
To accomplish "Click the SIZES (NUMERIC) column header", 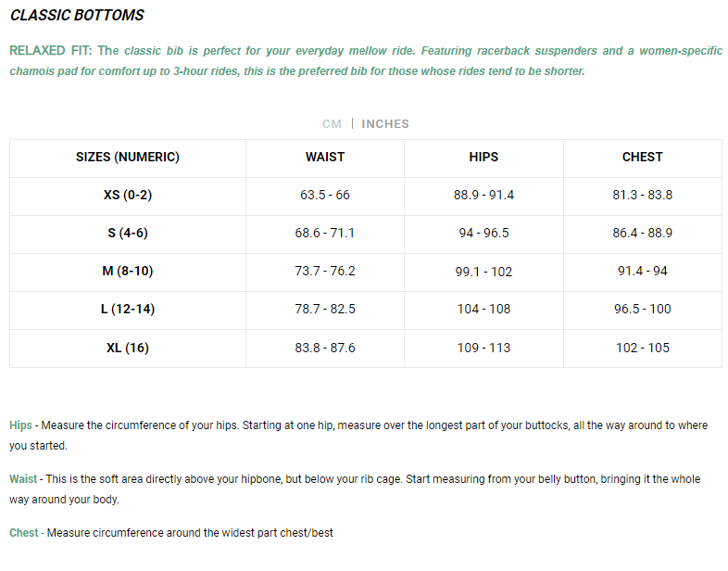I will coord(128,158).
